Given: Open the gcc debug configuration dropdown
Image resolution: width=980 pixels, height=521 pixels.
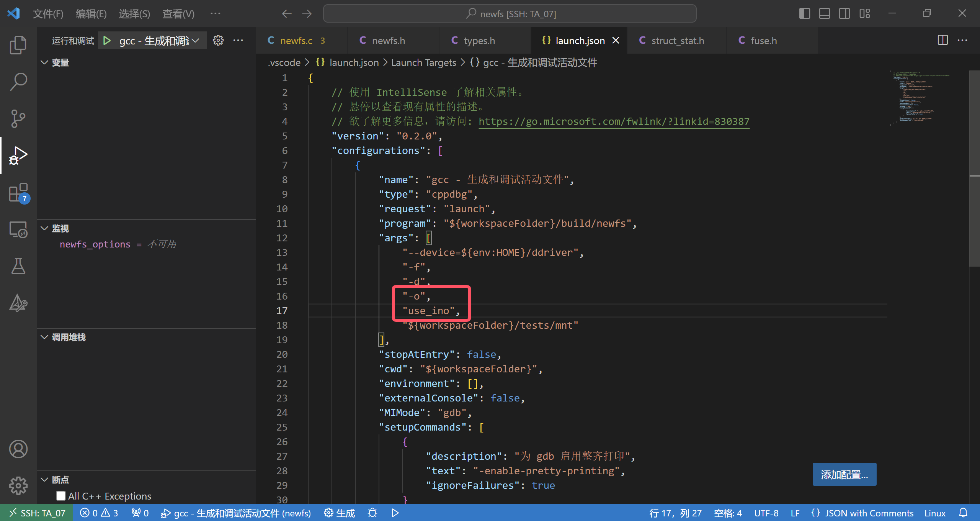Looking at the screenshot, I should pos(159,41).
